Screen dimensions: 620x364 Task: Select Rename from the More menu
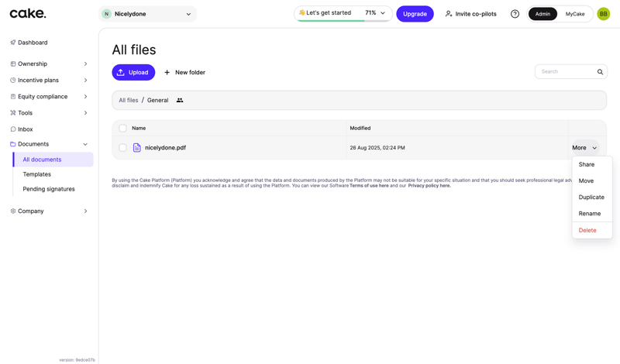(x=589, y=214)
